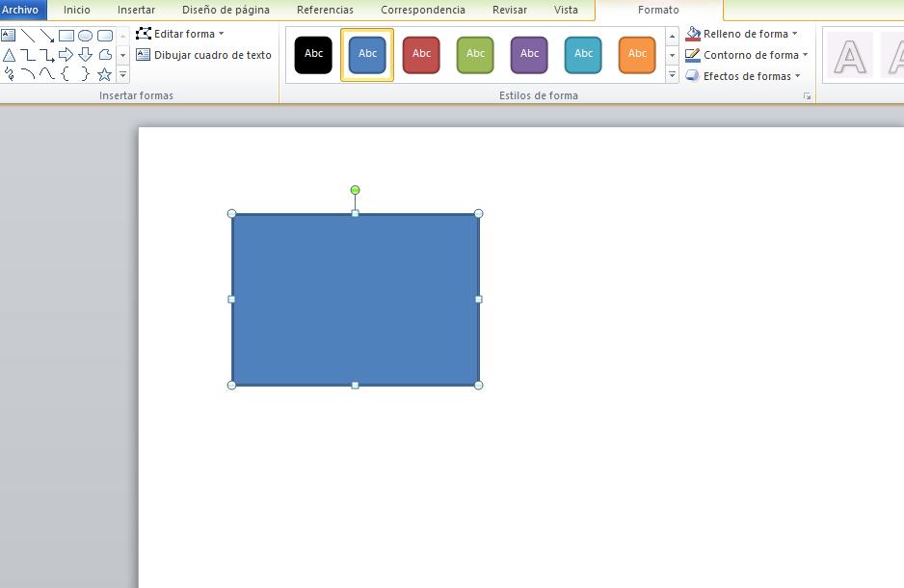
Task: Choose the rounded rectangle shape
Action: point(105,36)
